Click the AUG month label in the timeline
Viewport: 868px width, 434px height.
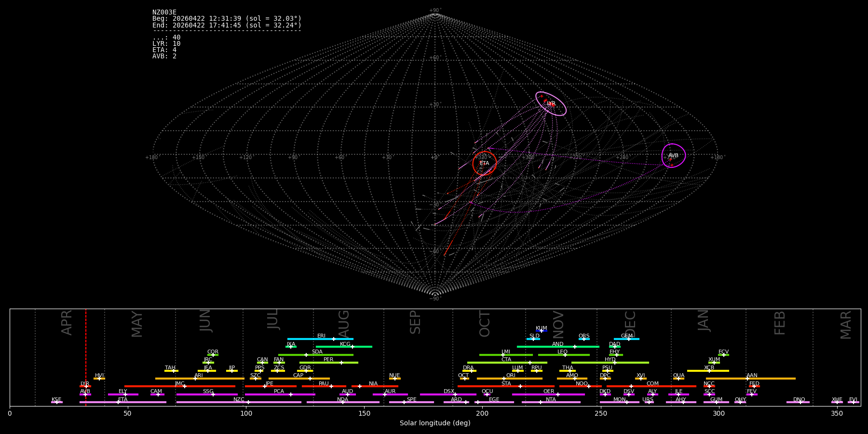[344, 323]
